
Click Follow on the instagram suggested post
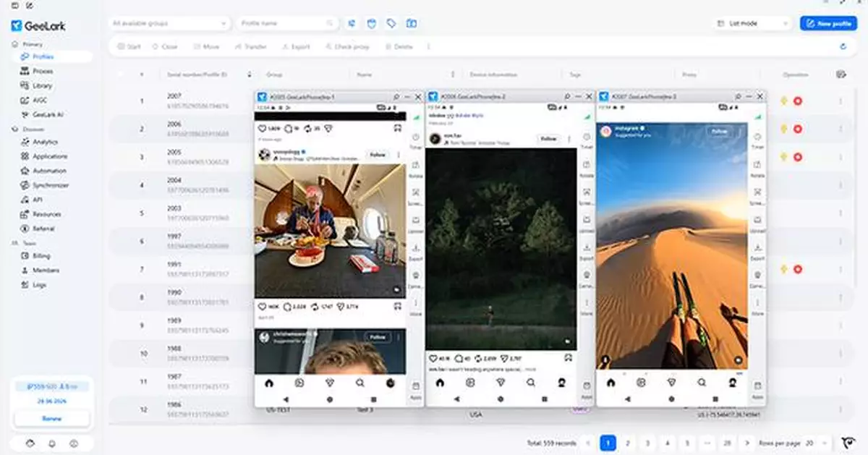(x=719, y=131)
